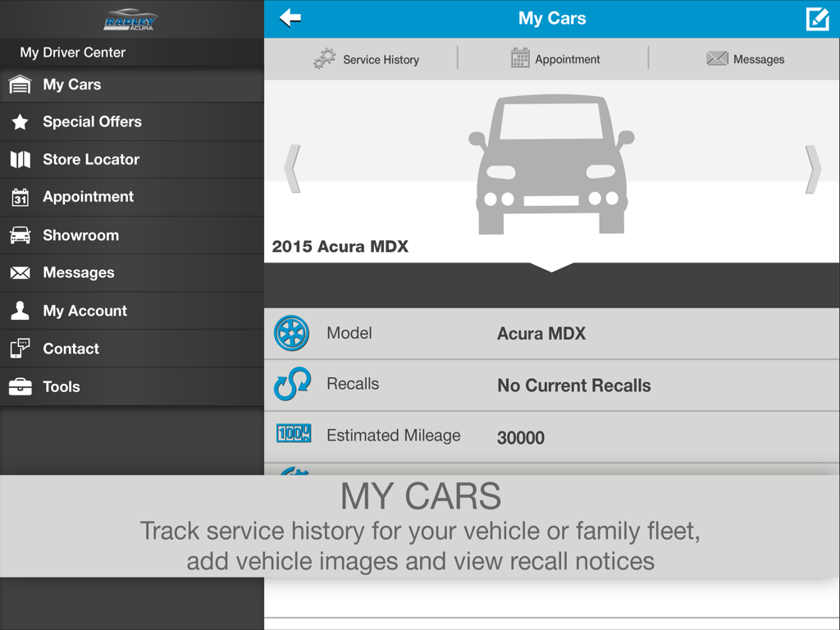
Task: Click the My Cars header title
Action: (552, 19)
